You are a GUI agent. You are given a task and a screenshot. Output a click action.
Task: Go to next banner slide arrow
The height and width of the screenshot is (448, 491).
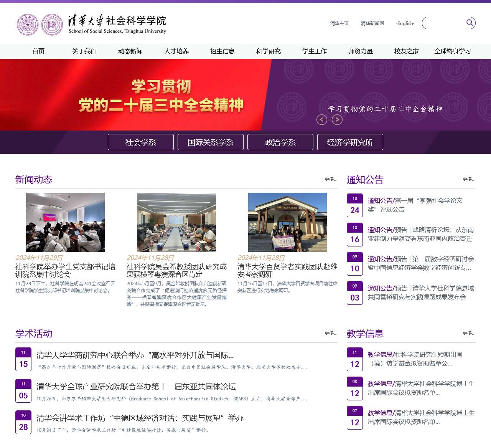click(337, 120)
